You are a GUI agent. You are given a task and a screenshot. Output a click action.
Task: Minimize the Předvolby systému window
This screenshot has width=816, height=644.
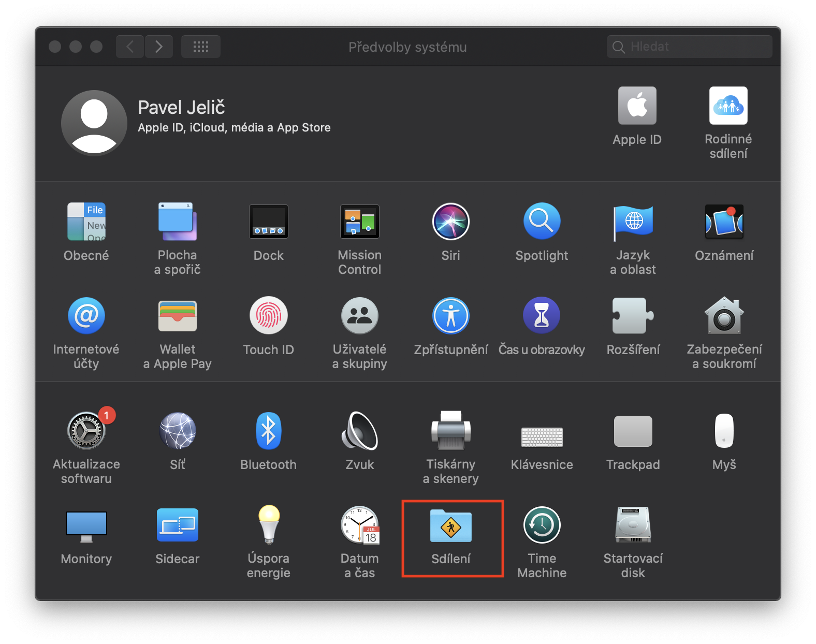76,47
